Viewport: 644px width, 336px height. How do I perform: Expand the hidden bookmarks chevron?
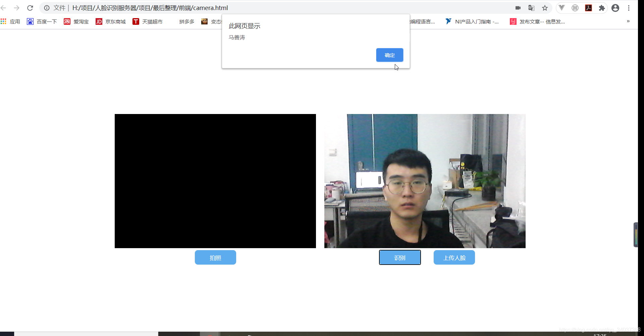(628, 21)
